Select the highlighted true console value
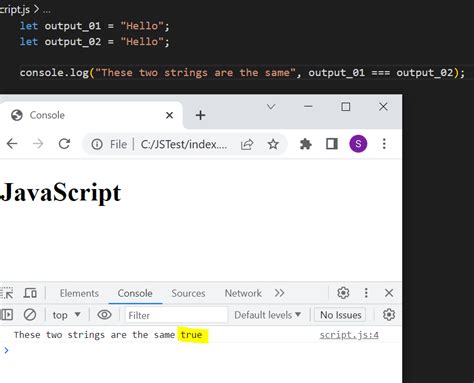Viewport: 474px width, 383px height. [191, 335]
